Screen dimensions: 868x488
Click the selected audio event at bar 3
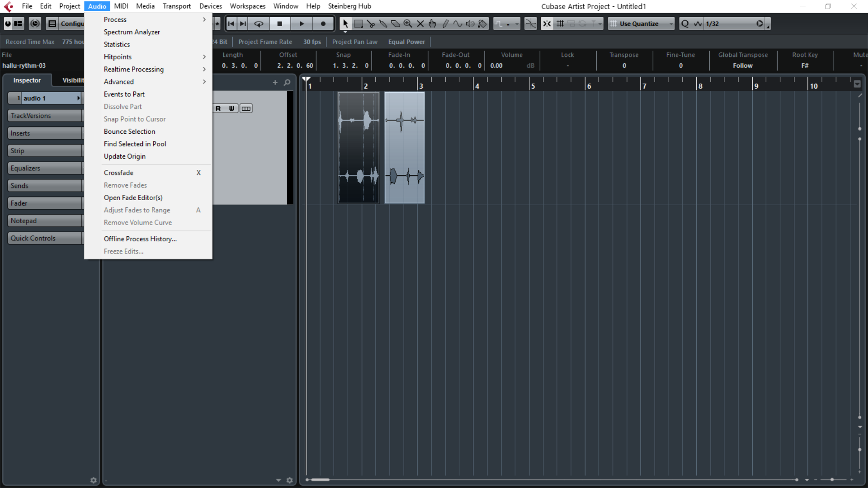point(404,147)
